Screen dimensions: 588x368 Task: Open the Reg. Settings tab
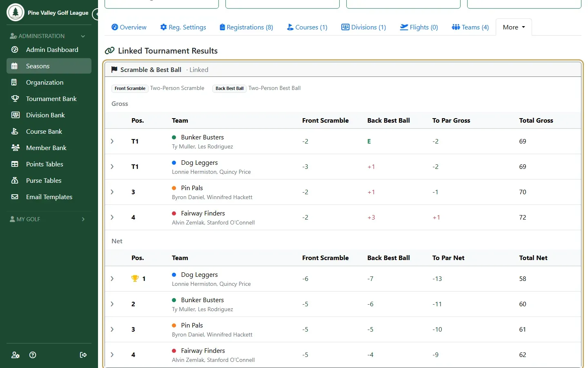click(183, 27)
